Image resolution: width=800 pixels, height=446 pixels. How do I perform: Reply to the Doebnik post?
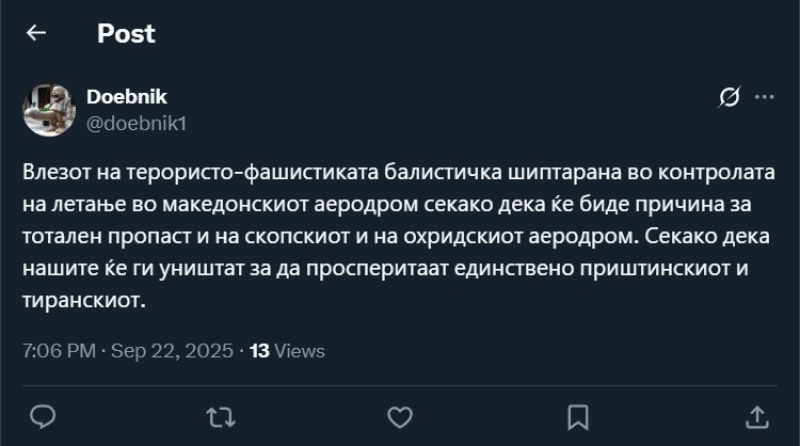click(x=42, y=414)
